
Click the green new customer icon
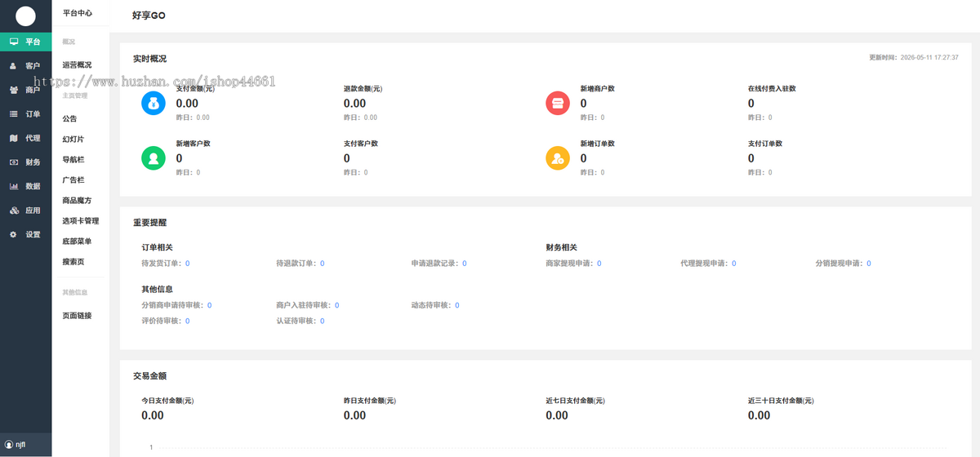click(154, 158)
